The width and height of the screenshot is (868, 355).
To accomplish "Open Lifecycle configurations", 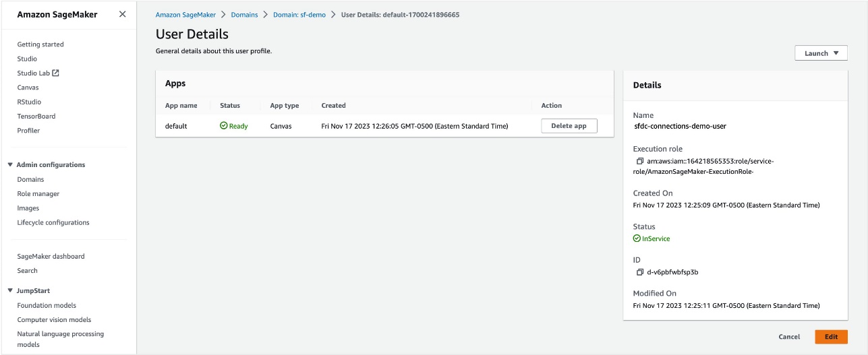I will coord(53,222).
